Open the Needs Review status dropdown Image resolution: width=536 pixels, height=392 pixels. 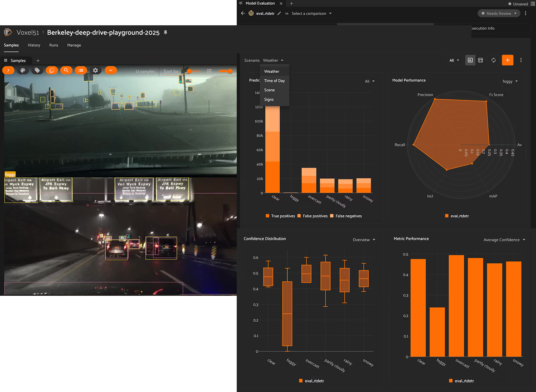[499, 13]
